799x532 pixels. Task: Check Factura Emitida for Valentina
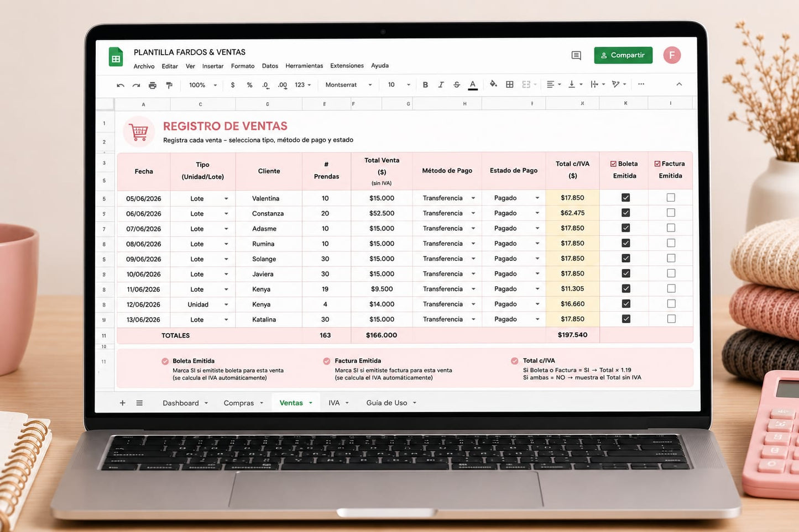(671, 198)
